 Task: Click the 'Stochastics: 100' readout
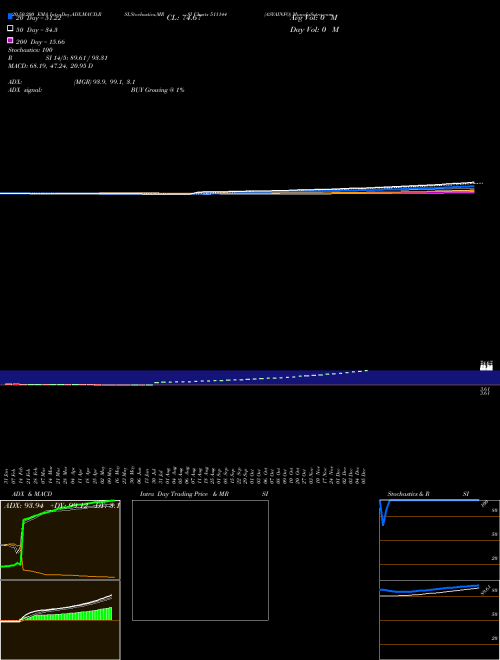click(30, 50)
